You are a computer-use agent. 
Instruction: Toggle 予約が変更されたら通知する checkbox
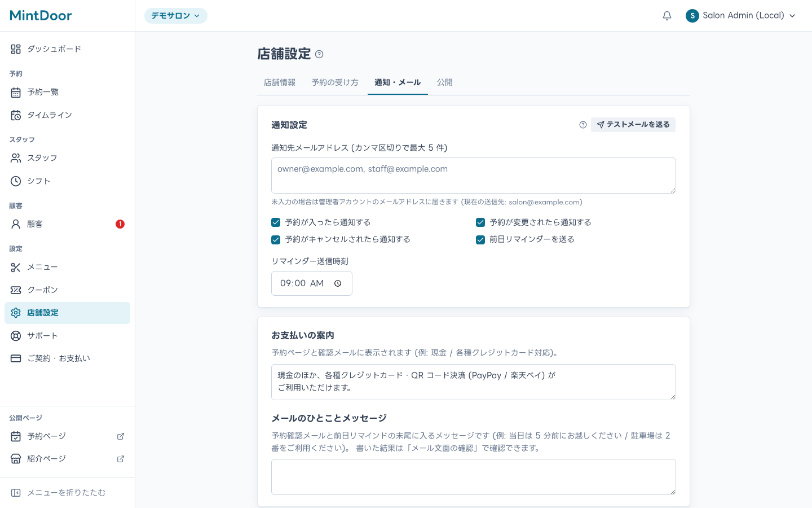pyautogui.click(x=480, y=222)
